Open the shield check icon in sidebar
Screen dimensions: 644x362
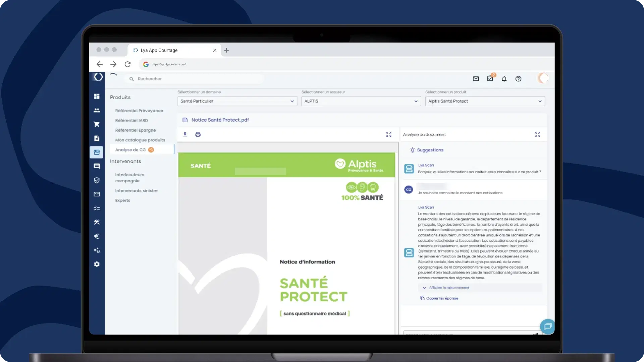[97, 180]
